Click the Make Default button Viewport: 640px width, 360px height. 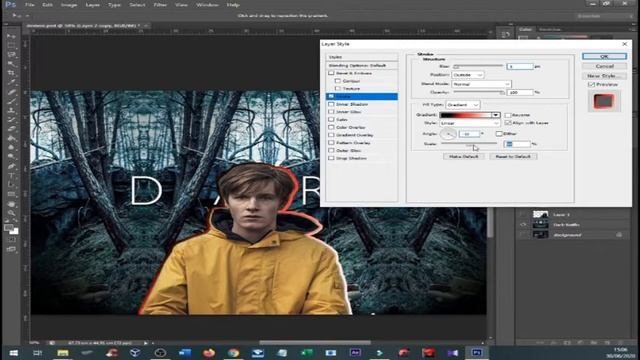coord(464,157)
